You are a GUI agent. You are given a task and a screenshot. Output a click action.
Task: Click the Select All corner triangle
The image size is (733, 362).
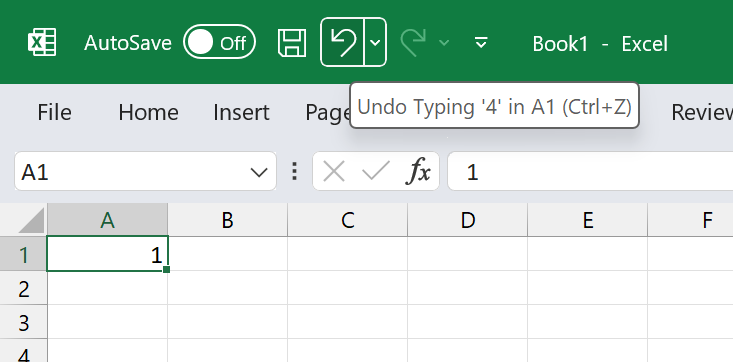pyautogui.click(x=31, y=221)
